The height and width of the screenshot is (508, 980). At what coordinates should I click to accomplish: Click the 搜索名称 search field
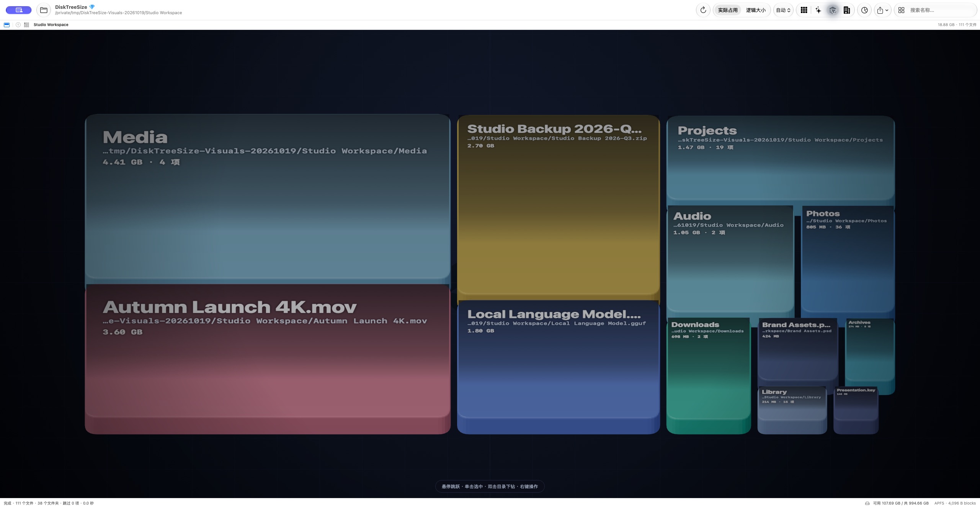tap(942, 10)
